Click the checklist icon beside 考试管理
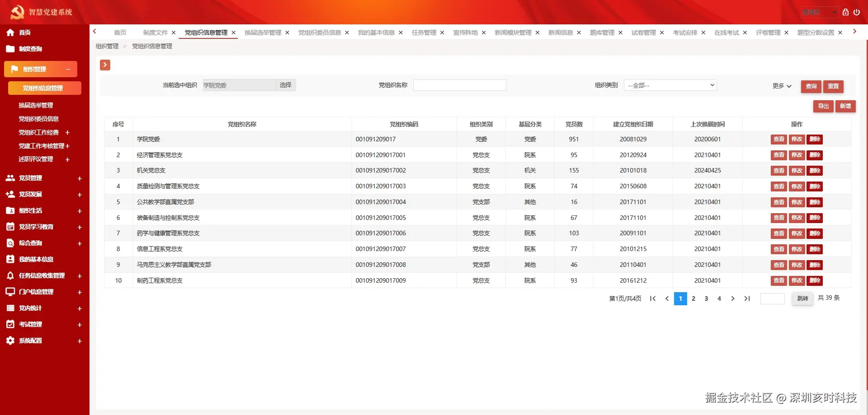This screenshot has height=415, width=868. [x=10, y=324]
